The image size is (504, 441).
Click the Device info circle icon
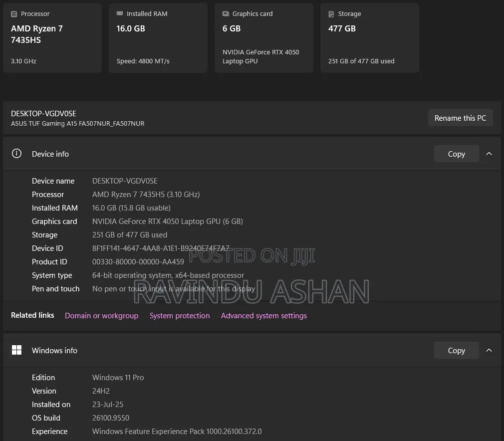16,154
